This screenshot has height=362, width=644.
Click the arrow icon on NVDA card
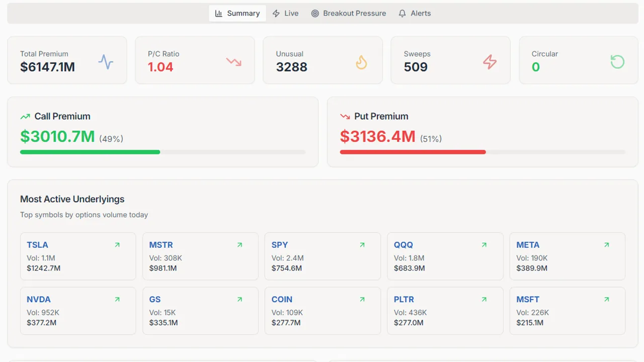117,299
